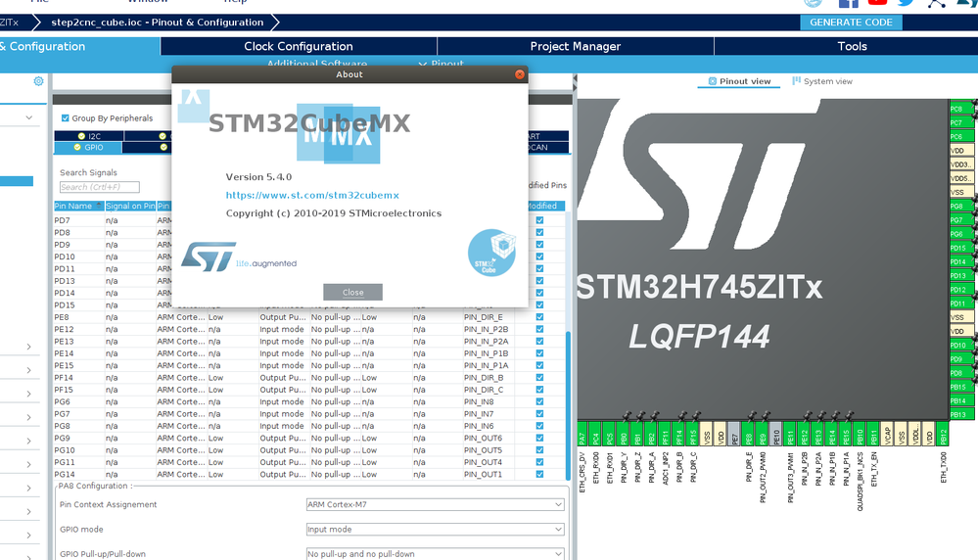
Task: Open the Tools tab
Action: coord(852,46)
